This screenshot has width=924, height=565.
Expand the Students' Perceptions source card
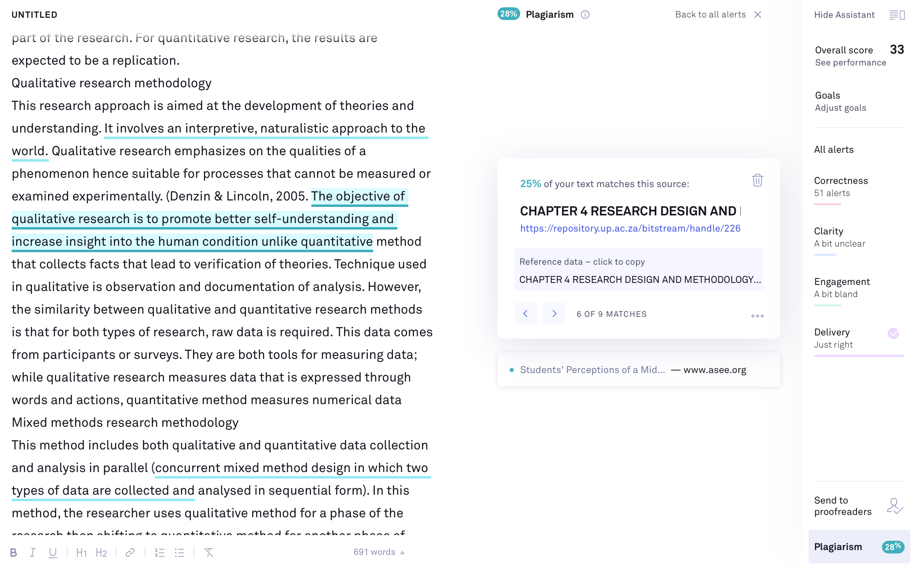point(638,370)
